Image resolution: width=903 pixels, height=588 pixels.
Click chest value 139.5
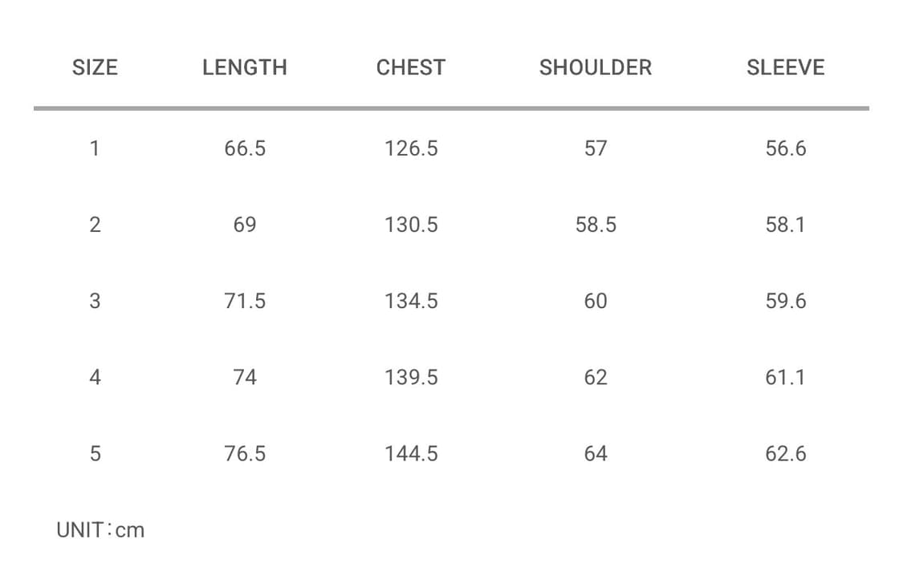[411, 377]
